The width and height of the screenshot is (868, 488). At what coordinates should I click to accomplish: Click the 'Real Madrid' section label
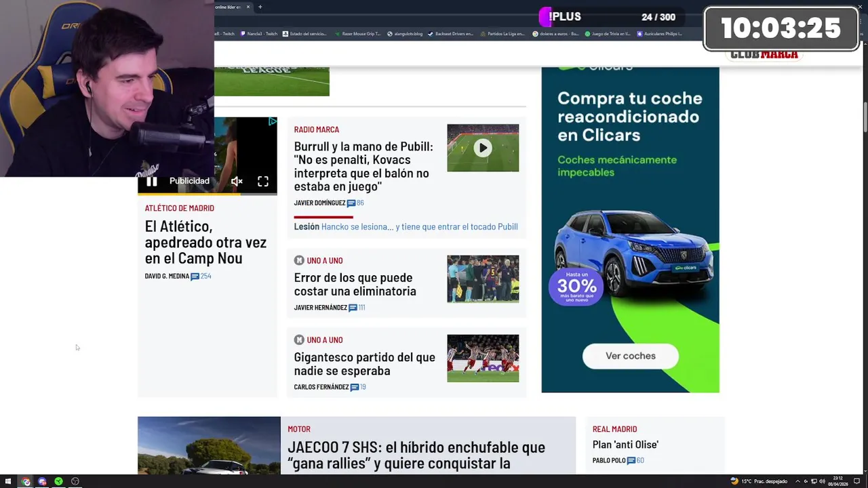coord(614,429)
